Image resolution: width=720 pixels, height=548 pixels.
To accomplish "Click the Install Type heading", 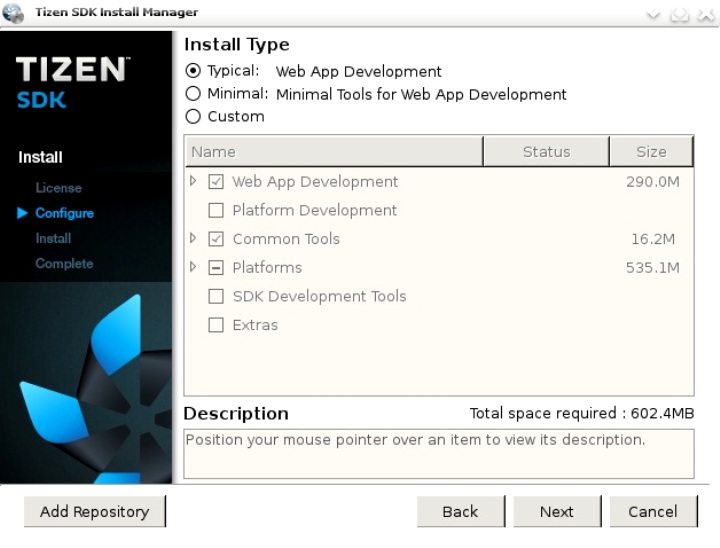I will (237, 45).
